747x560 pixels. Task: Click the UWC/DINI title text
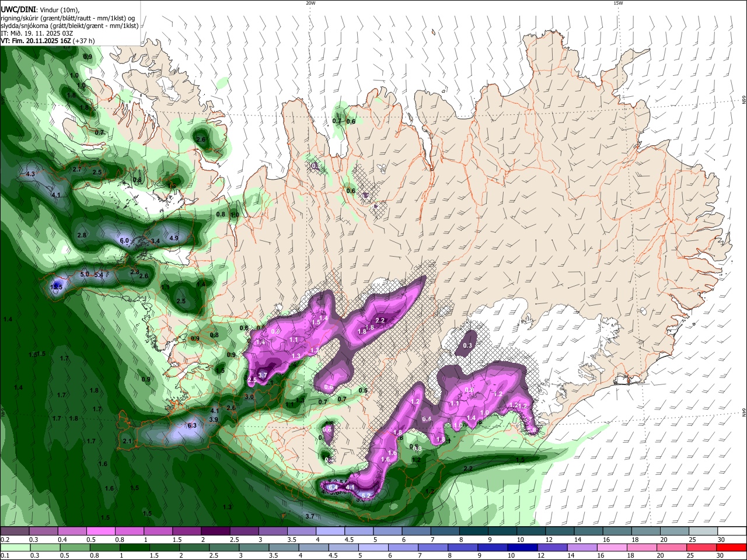(18, 9)
